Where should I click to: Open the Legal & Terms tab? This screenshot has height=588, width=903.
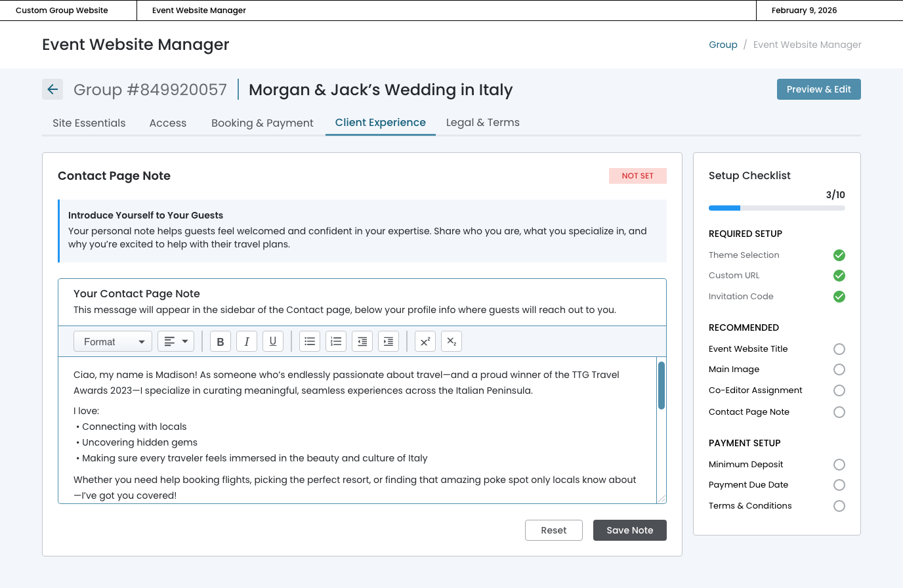(482, 123)
